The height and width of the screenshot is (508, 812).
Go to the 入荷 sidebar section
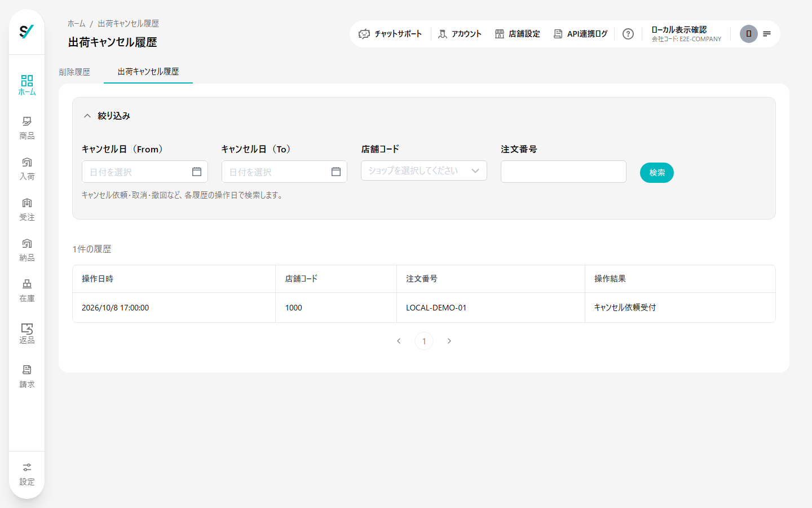[27, 169]
